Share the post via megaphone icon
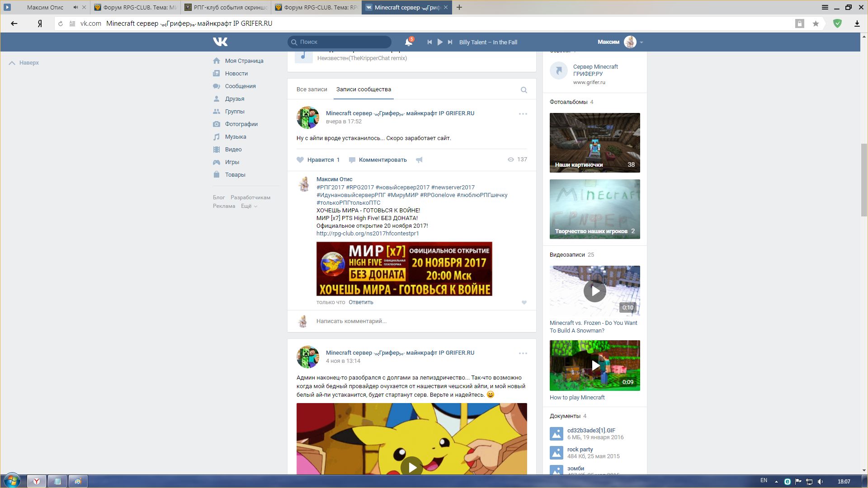This screenshot has width=868, height=488. click(419, 160)
